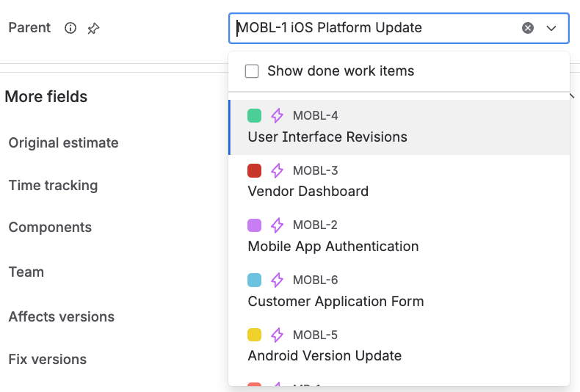580x392 pixels.
Task: Click the Fix versions field label
Action: (x=47, y=360)
